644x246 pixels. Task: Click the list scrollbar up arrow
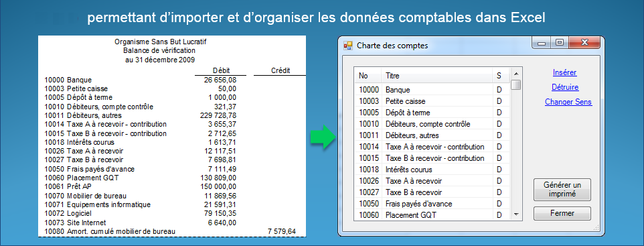[516, 74]
